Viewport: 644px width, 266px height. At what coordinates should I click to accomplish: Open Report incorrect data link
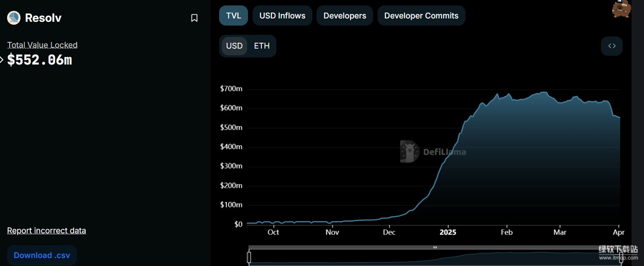46,231
